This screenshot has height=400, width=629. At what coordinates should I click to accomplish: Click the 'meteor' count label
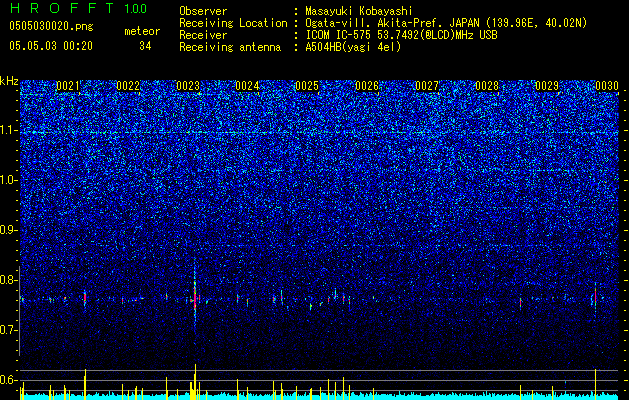(142, 31)
